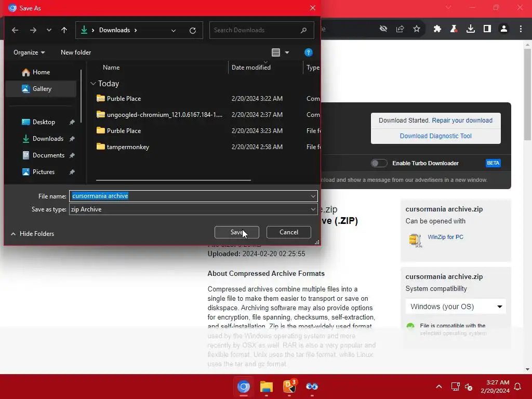The height and width of the screenshot is (399, 532).
Task: Open notifications bell in taskbar
Action: (x=518, y=387)
